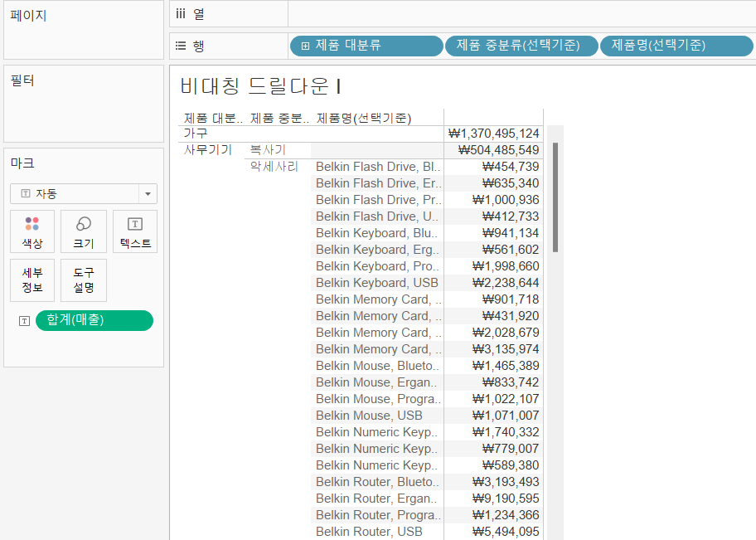The width and height of the screenshot is (756, 540).
Task: Select the Belkin Flash Drive, U.. row
Action: [377, 216]
